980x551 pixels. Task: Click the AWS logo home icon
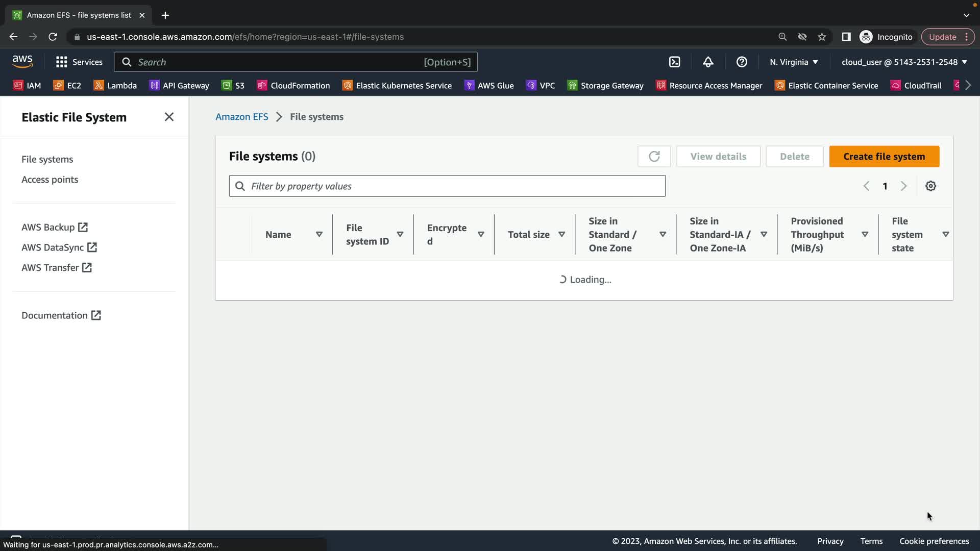pos(22,62)
